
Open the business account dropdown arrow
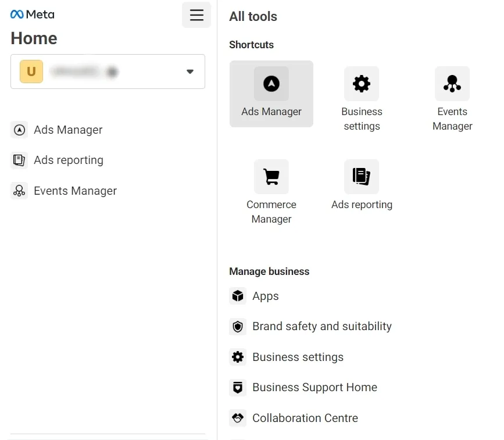(190, 71)
